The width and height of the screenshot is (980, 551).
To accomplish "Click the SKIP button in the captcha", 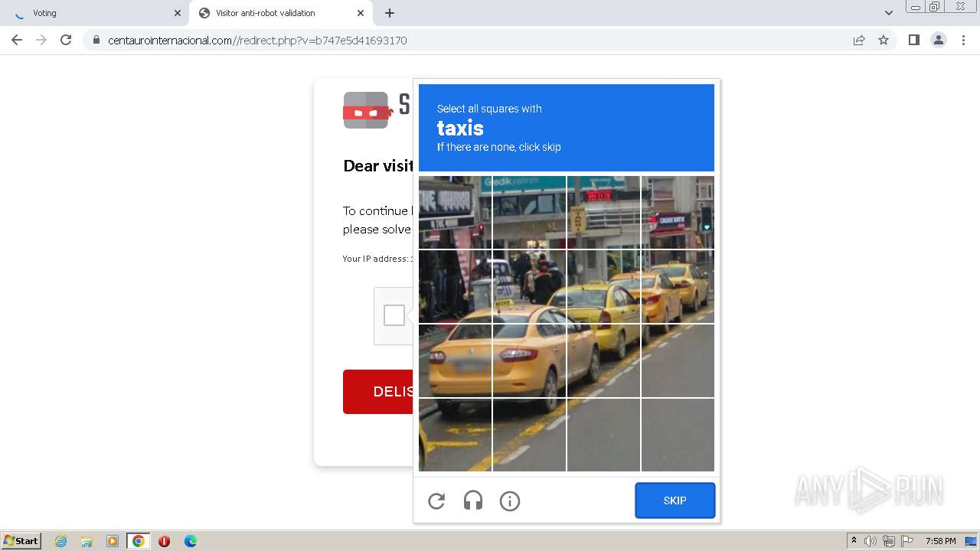I will click(x=675, y=500).
